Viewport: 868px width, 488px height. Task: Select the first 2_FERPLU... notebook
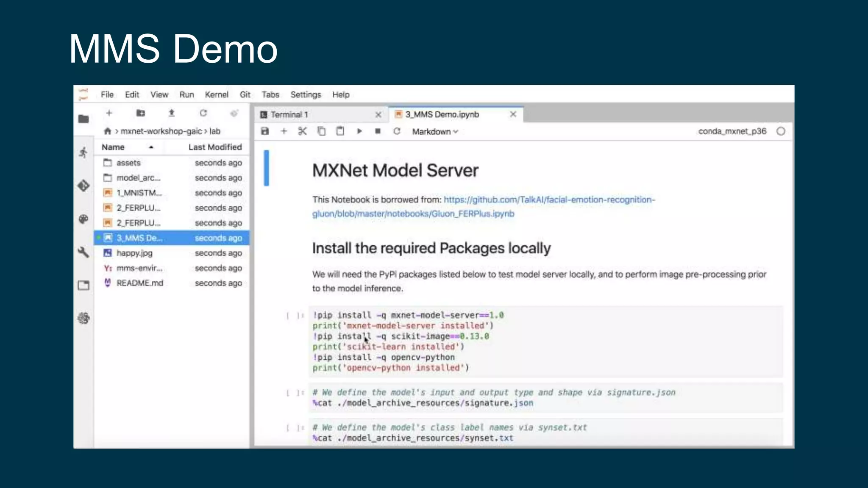[x=172, y=208]
